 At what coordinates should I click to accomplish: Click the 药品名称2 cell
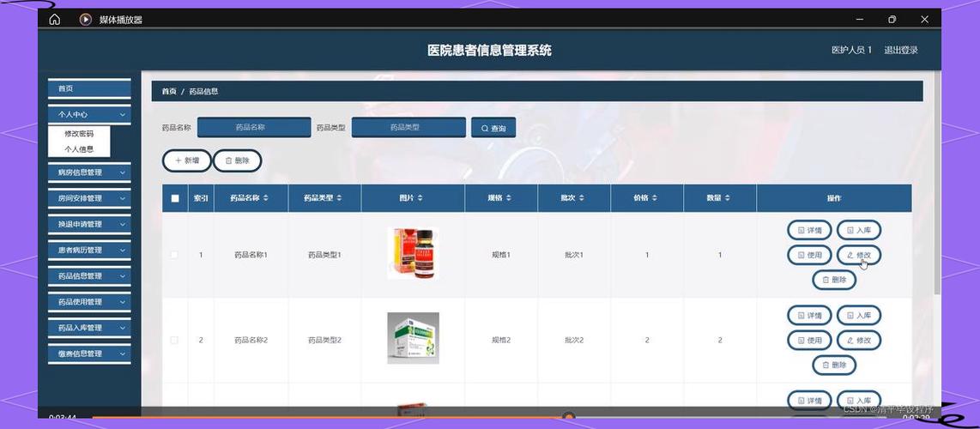pos(251,341)
